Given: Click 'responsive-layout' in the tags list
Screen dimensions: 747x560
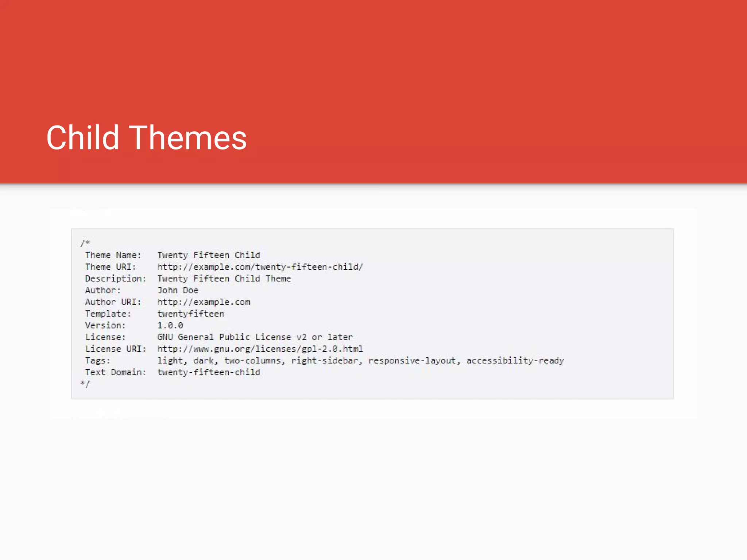Looking at the screenshot, I should point(412,361).
